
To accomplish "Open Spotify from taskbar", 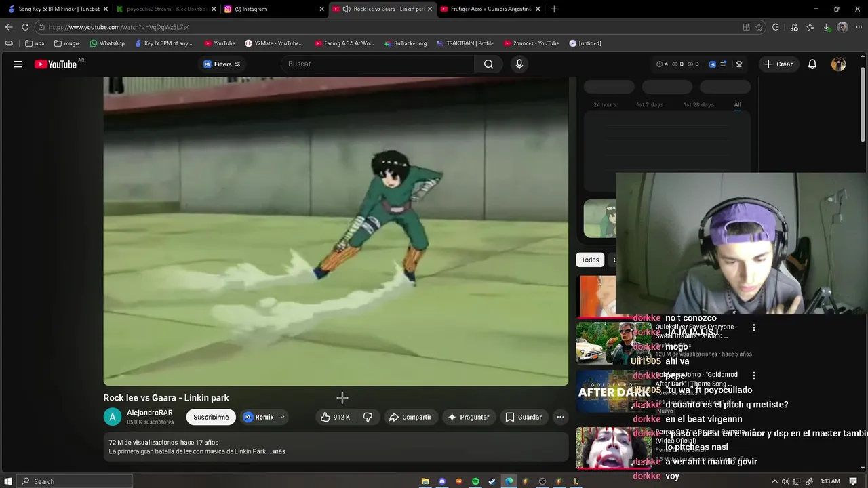I will click(475, 481).
